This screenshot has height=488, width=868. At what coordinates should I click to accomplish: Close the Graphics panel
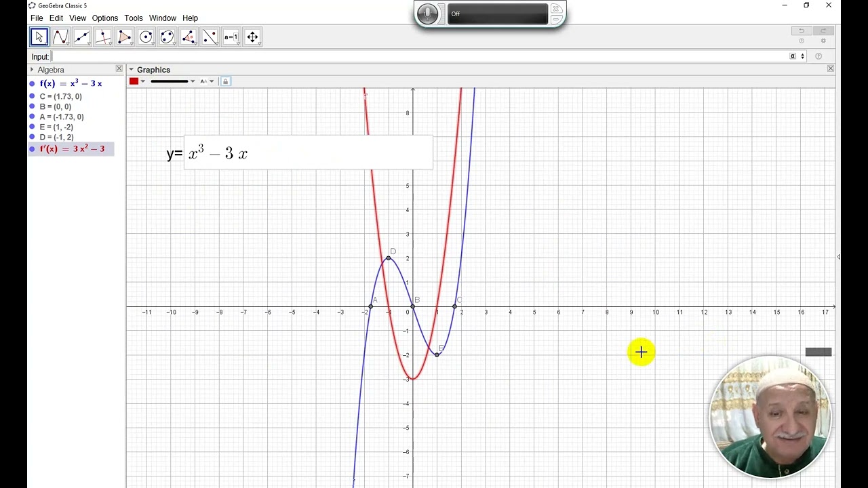831,68
